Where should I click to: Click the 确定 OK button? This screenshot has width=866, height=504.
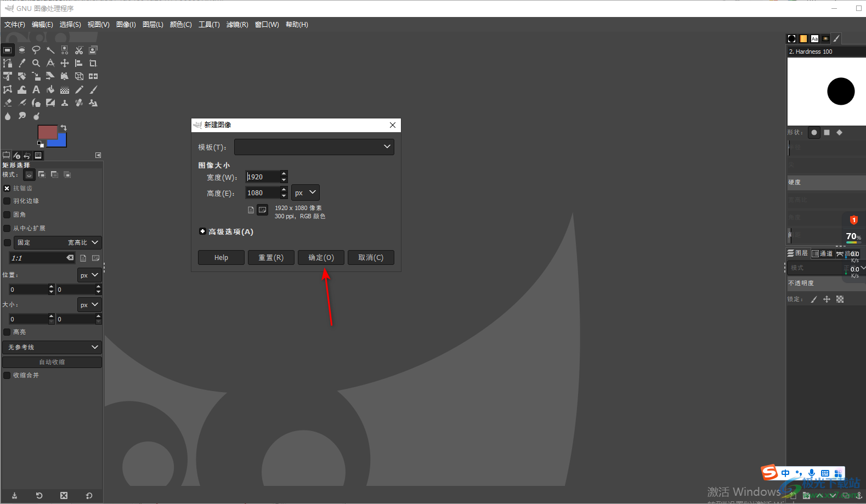pos(321,258)
